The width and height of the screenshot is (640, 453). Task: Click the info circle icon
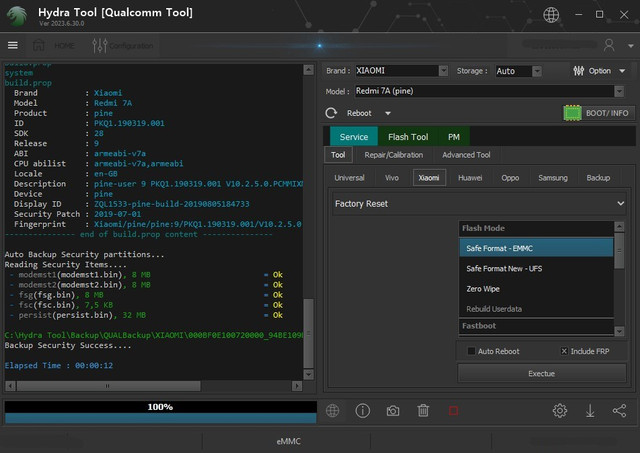click(362, 411)
